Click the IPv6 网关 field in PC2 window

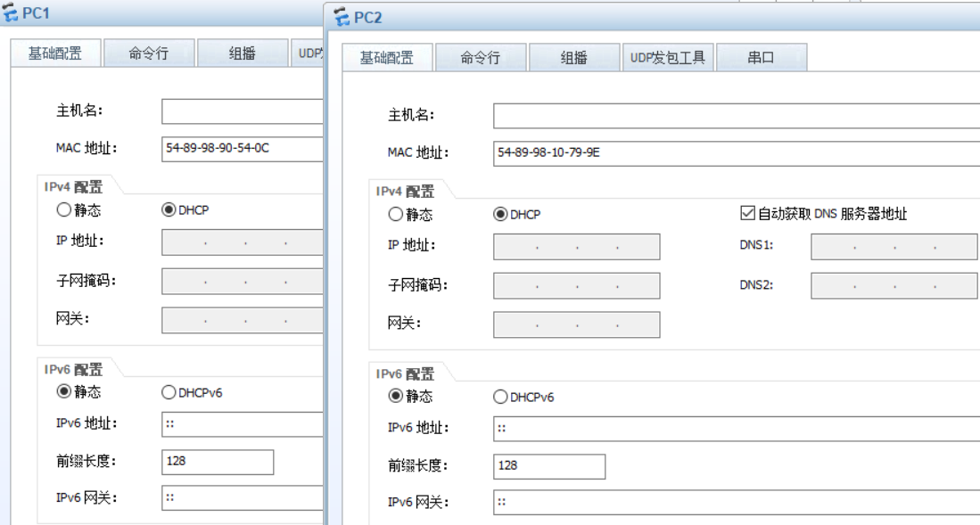coord(737,503)
